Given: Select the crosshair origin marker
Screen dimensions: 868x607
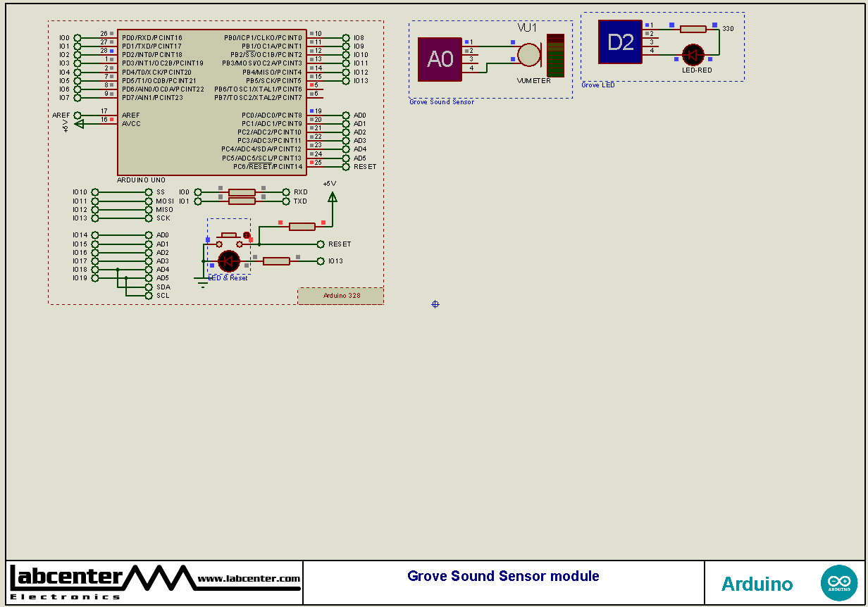Looking at the screenshot, I should [x=435, y=304].
